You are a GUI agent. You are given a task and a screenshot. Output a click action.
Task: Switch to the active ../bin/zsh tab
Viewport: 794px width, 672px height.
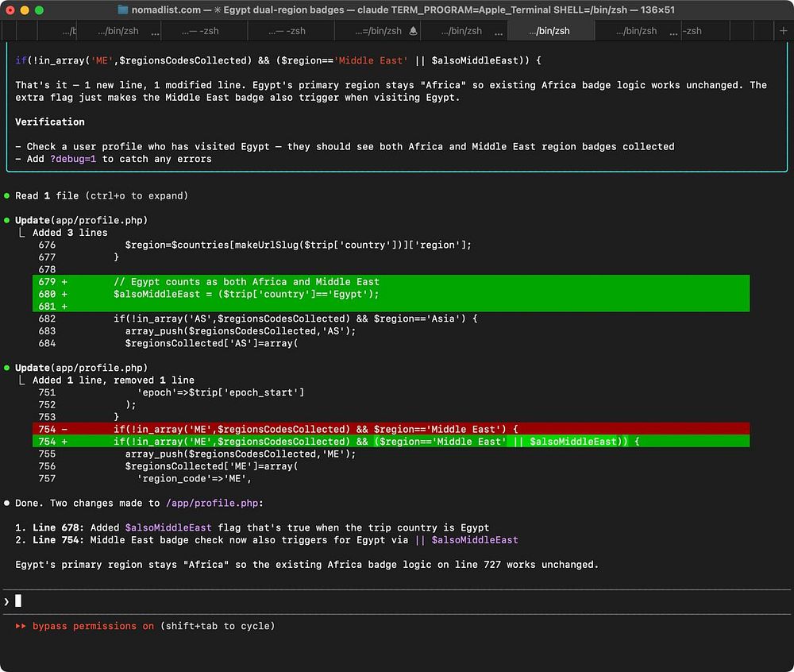[x=549, y=31]
